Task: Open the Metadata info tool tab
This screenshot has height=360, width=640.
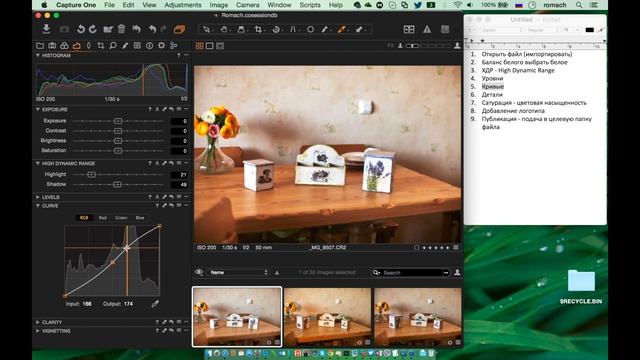Action: pos(149,46)
